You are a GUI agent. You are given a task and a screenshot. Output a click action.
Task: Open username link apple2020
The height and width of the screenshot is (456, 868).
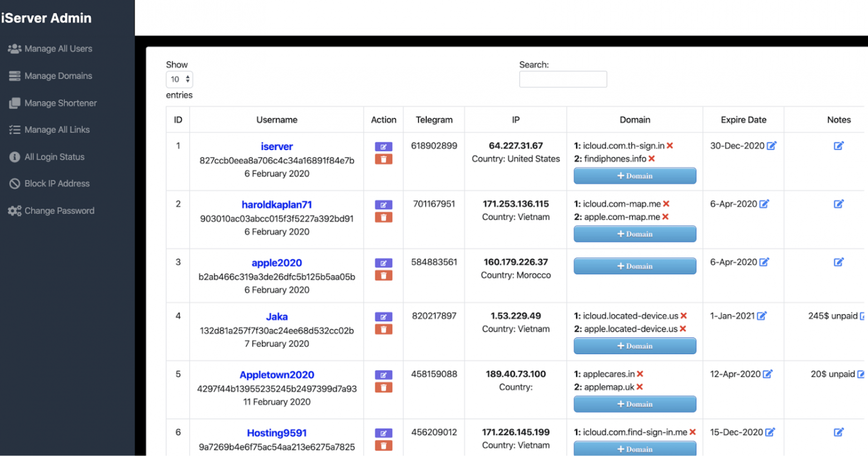277,263
